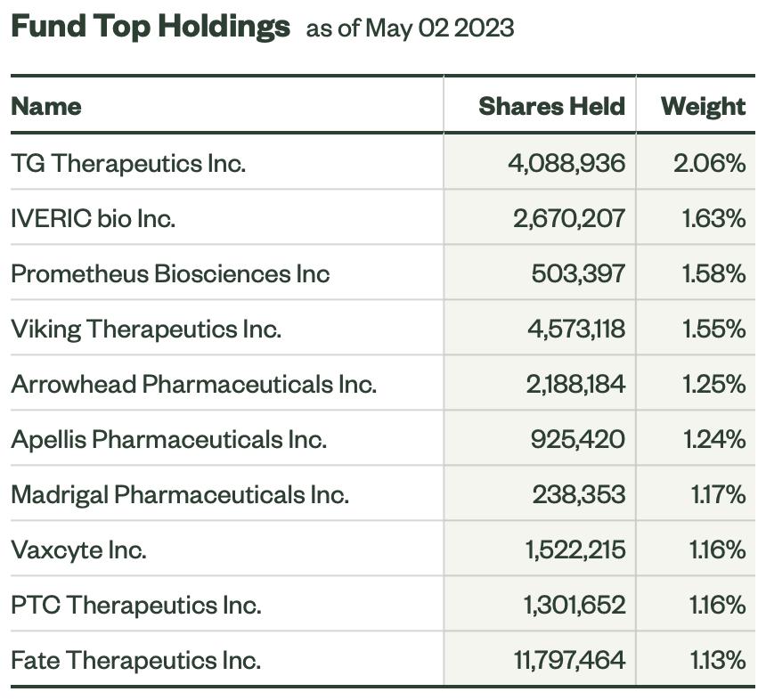The image size is (766, 700).
Task: Click the Weight column header
Action: tap(703, 107)
